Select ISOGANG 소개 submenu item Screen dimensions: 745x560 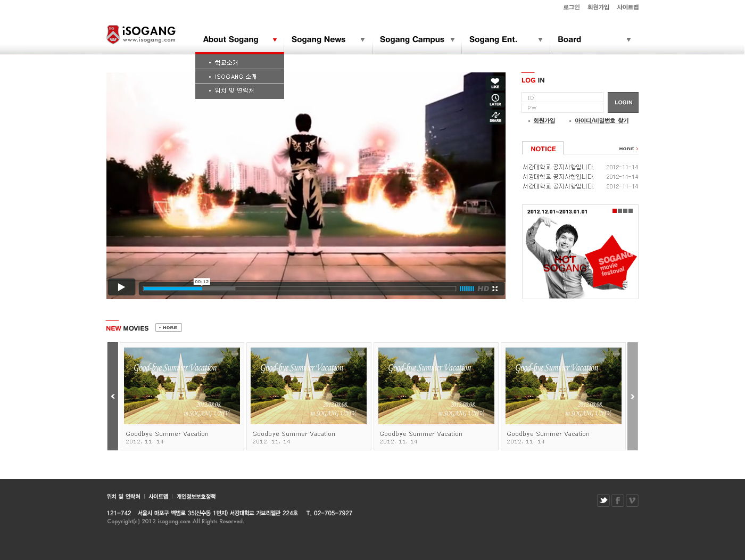(x=235, y=77)
